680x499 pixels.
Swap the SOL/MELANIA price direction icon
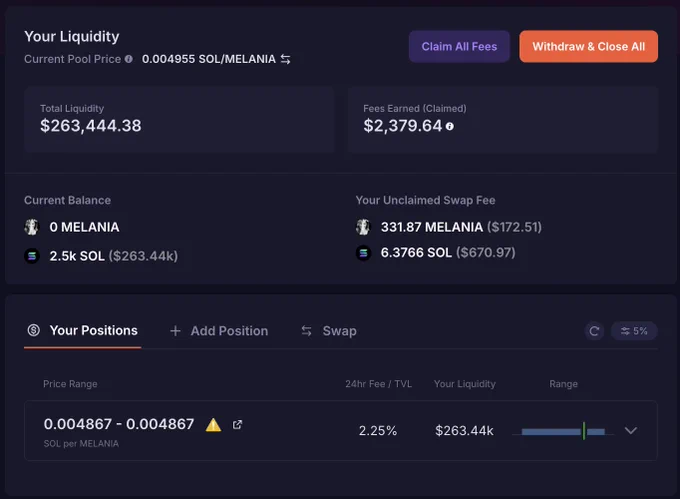pyautogui.click(x=285, y=59)
